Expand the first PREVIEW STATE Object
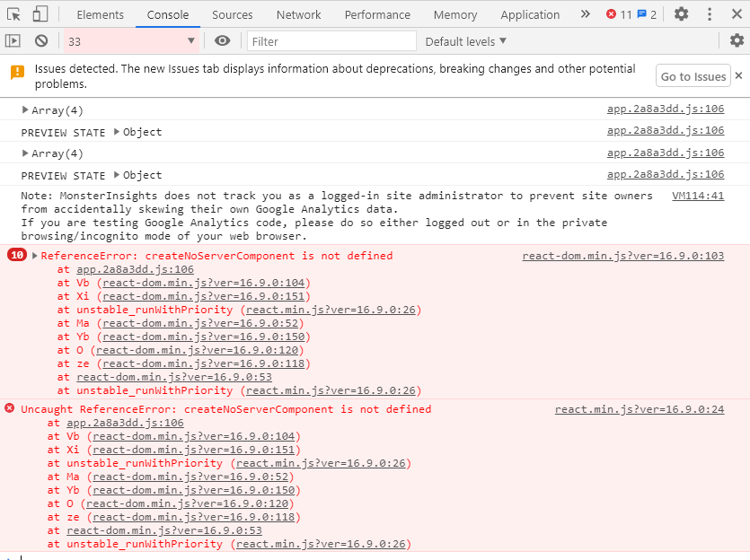Screen dimensions: 750x560 pos(117,132)
